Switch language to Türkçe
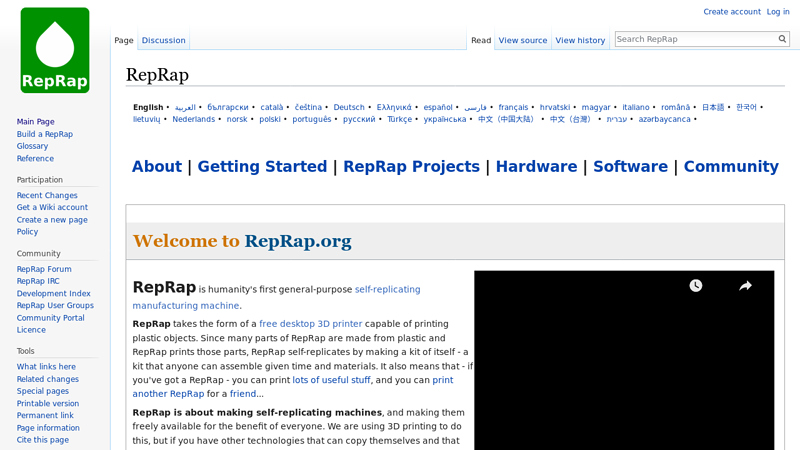Image resolution: width=800 pixels, height=450 pixels. (399, 119)
